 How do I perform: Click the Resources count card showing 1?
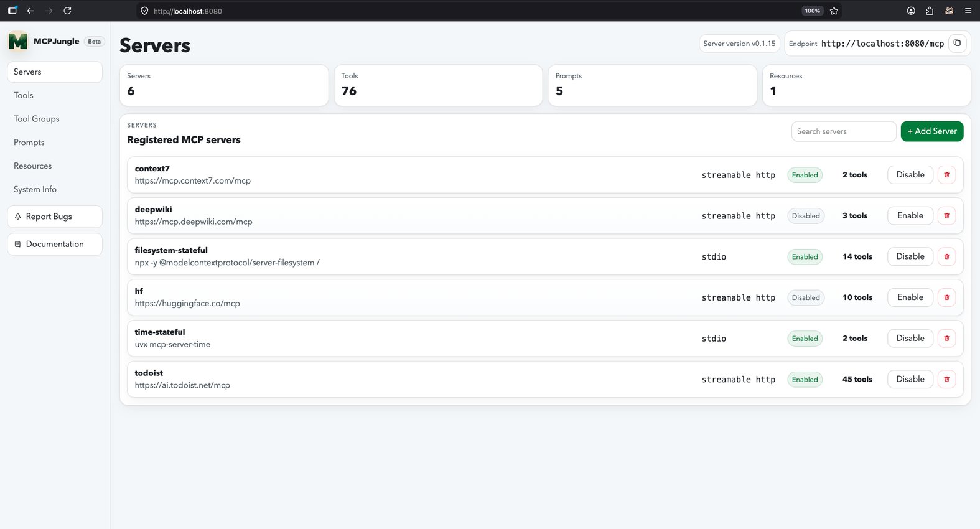(x=867, y=85)
